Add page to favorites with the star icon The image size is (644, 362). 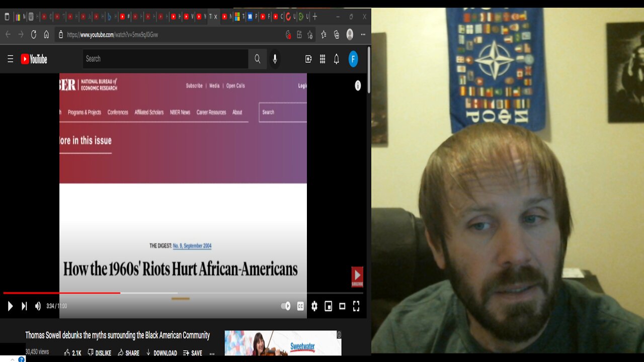coord(310,35)
